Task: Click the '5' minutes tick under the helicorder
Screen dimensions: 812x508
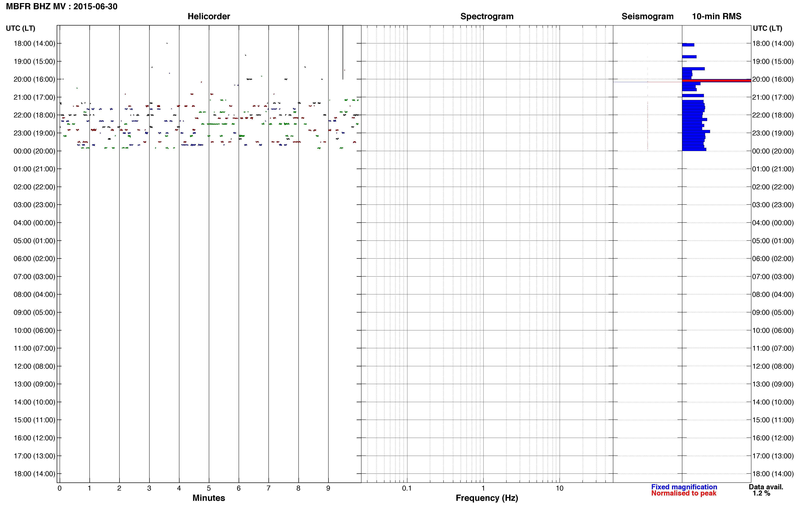Action: point(209,488)
